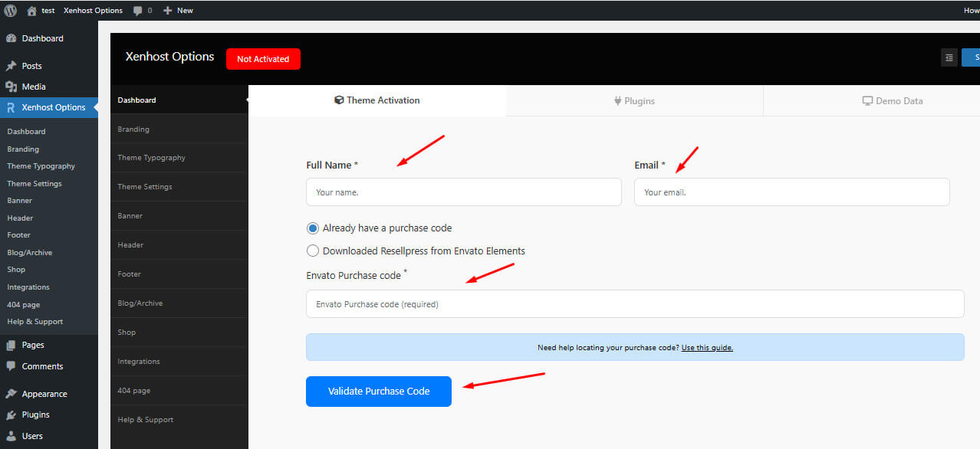
Task: Click the expand-all list icon in options header
Action: [x=949, y=57]
